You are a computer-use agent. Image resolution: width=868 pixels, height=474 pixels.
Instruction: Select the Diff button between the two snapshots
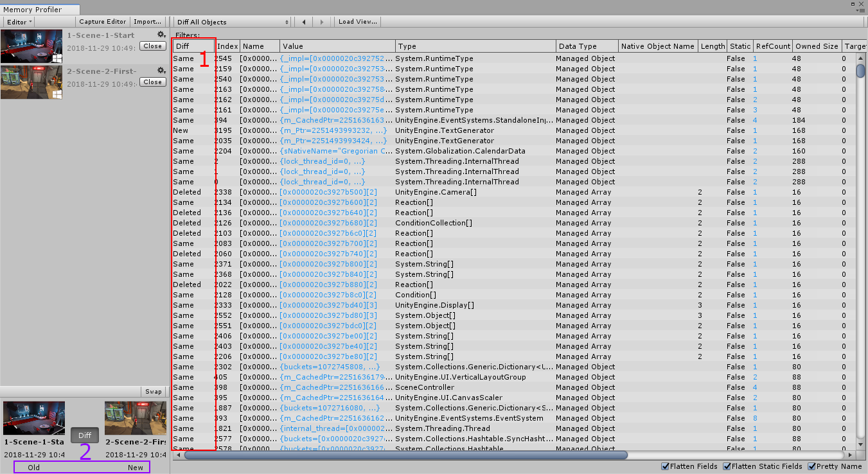point(84,435)
